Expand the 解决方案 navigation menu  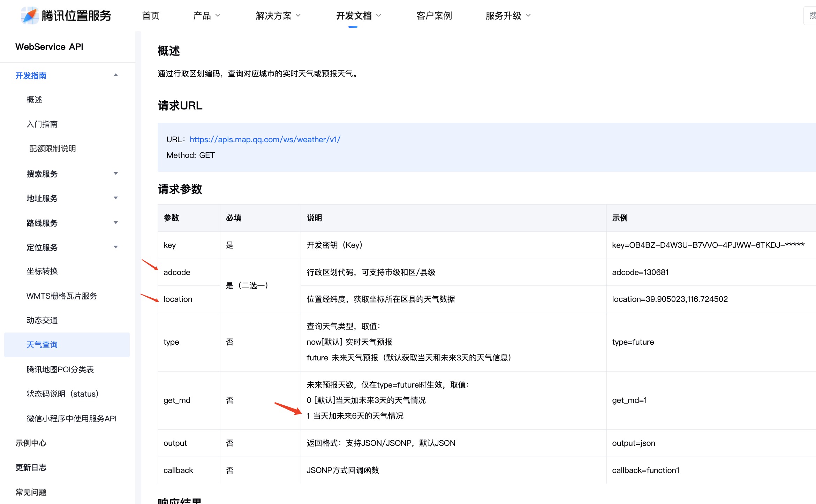point(278,16)
